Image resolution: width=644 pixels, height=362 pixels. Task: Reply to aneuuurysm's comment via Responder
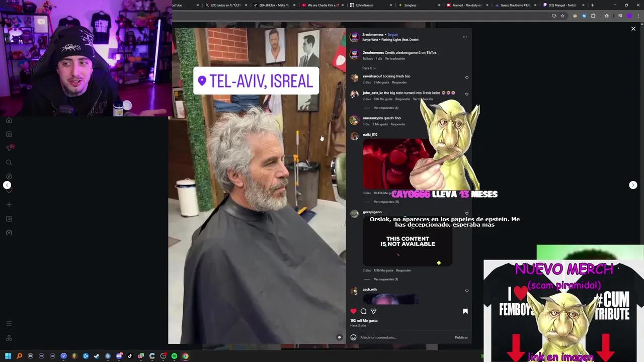398,124
